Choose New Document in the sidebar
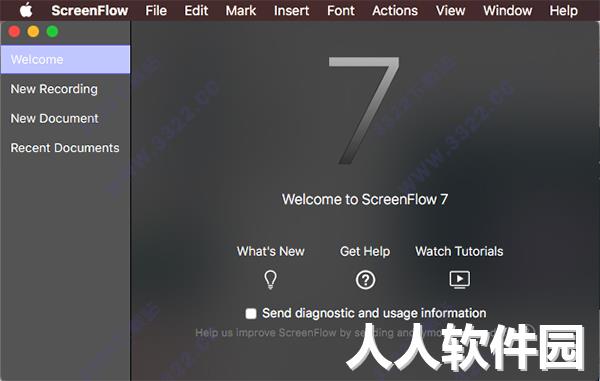Image resolution: width=600 pixels, height=381 pixels. tap(65, 118)
